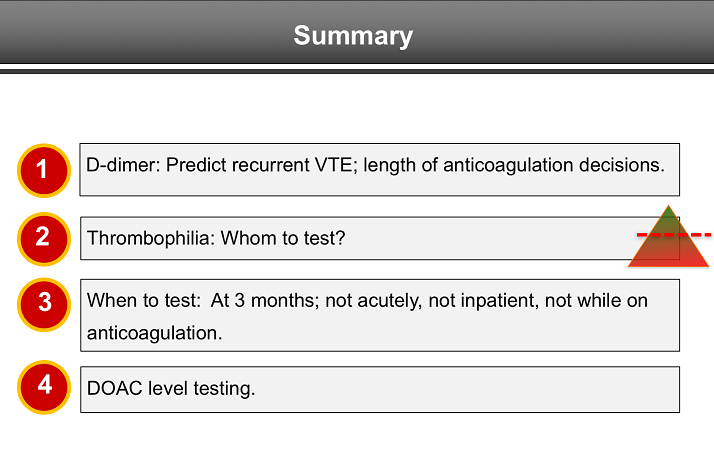The height and width of the screenshot is (476, 714).
Task: Click the Summary title text
Action: pyautogui.click(x=353, y=36)
